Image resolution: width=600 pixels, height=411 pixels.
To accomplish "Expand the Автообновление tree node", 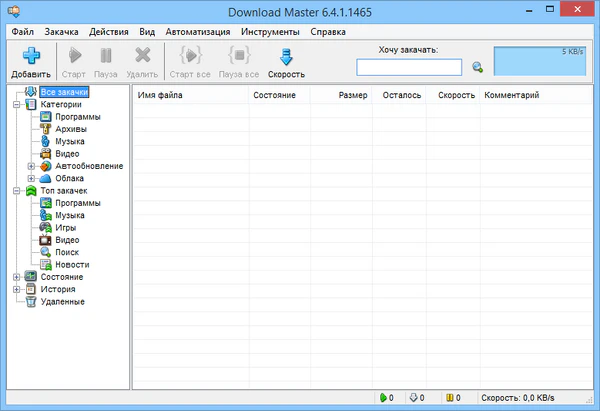I will click(x=31, y=166).
